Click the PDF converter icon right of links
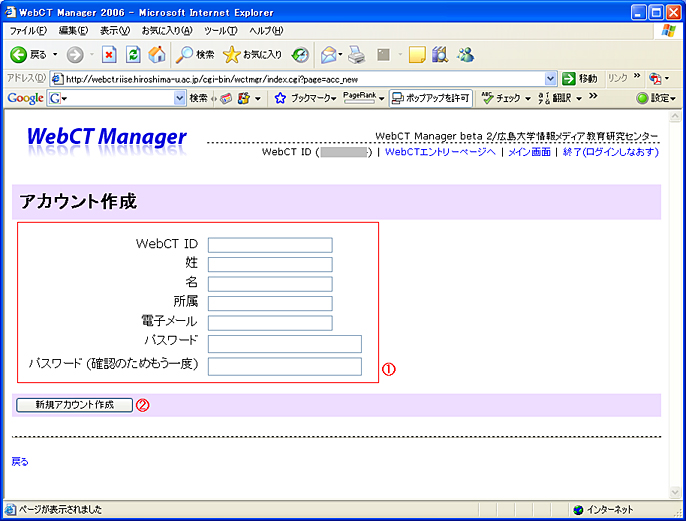This screenshot has height=521, width=686. [655, 79]
